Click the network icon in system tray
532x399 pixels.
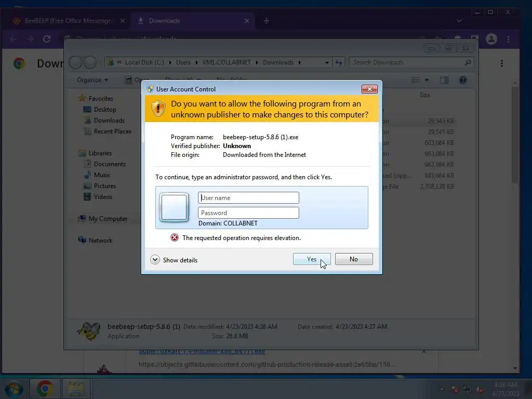[467, 390]
